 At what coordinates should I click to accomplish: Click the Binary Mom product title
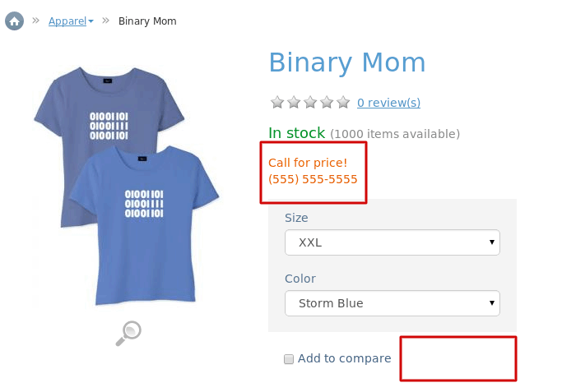[x=347, y=62]
